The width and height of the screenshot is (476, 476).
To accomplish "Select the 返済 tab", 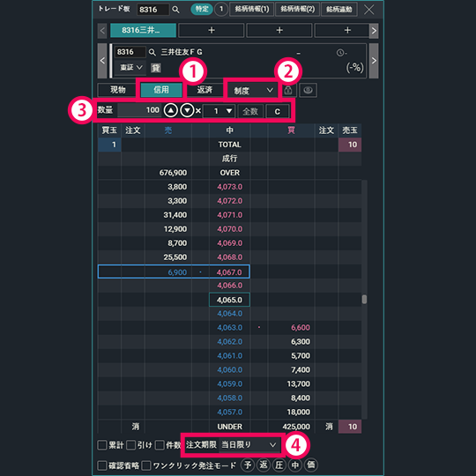I will tap(205, 90).
